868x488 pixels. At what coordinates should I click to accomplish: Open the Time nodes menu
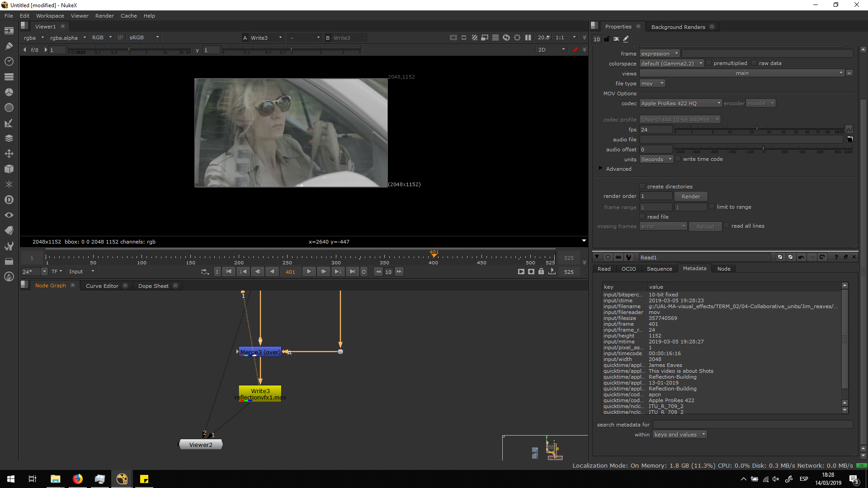[x=9, y=61]
